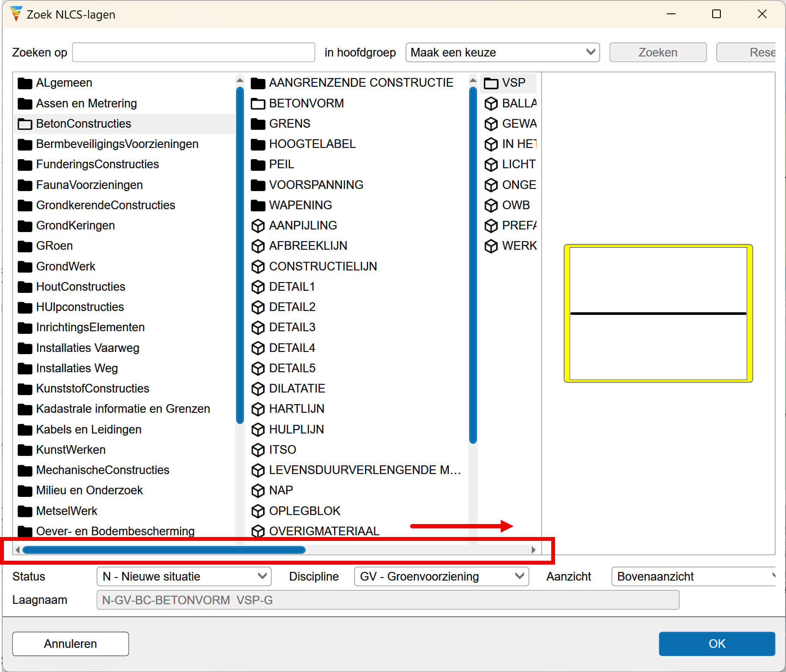Screen dimensions: 786x672
Task: Open the WAPENING folder icon
Action: click(x=258, y=205)
